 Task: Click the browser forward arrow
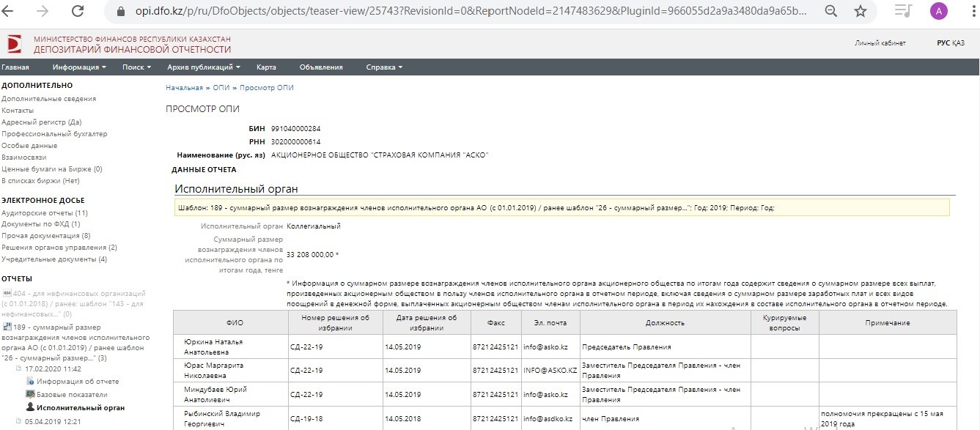pos(43,11)
